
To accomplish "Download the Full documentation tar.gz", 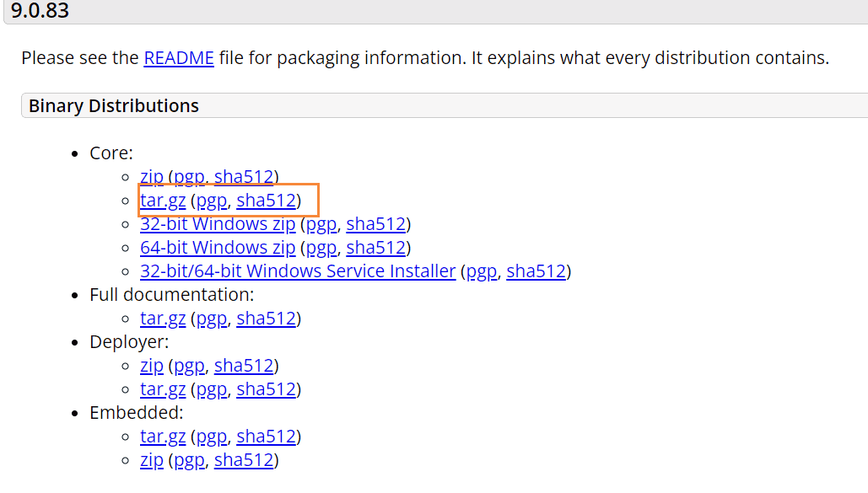I will click(163, 319).
